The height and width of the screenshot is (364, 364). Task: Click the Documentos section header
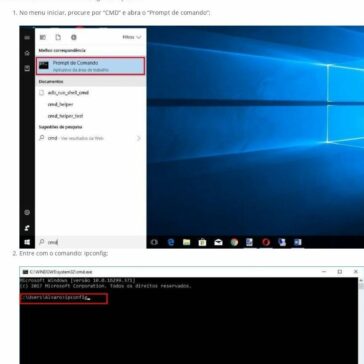(x=51, y=81)
